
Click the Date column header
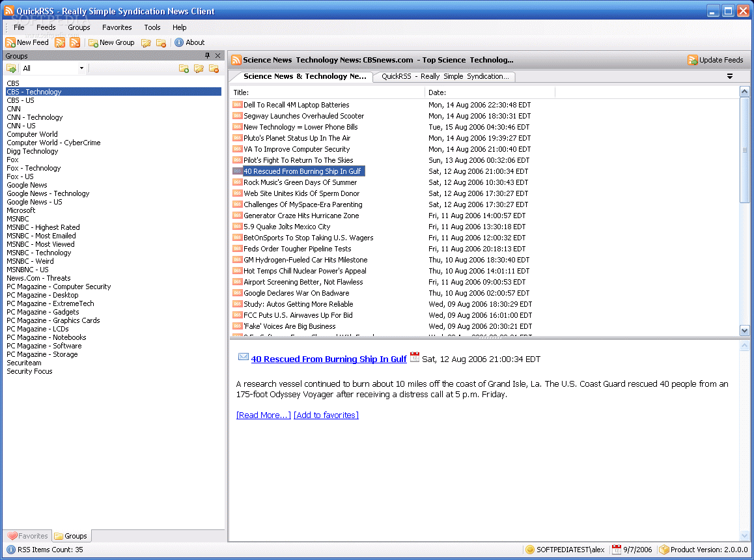(490, 92)
